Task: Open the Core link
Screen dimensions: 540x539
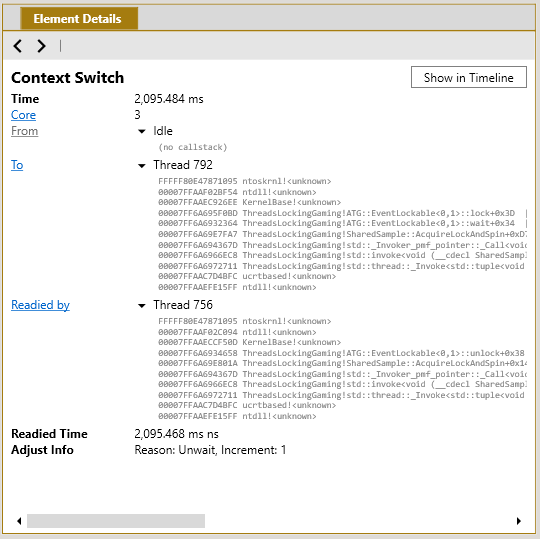Action: click(x=23, y=115)
